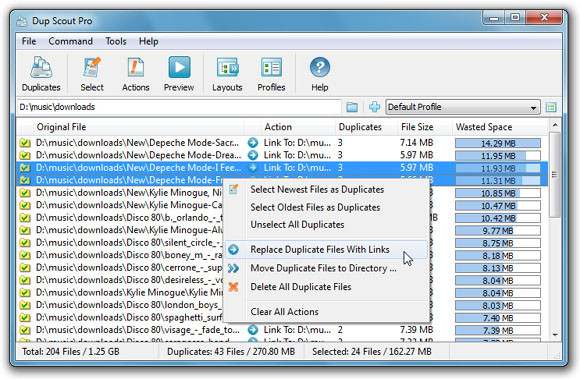Add a directory with the plus icon
The image size is (580, 379).
[374, 107]
